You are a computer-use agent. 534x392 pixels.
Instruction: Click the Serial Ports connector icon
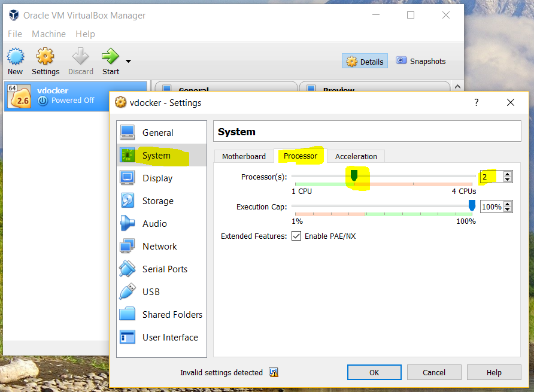(x=128, y=269)
